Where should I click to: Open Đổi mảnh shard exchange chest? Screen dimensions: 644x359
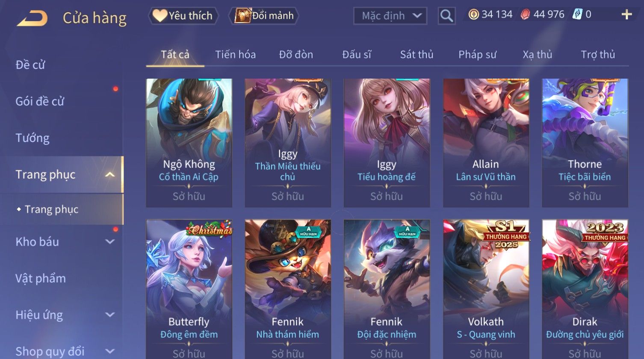(264, 16)
